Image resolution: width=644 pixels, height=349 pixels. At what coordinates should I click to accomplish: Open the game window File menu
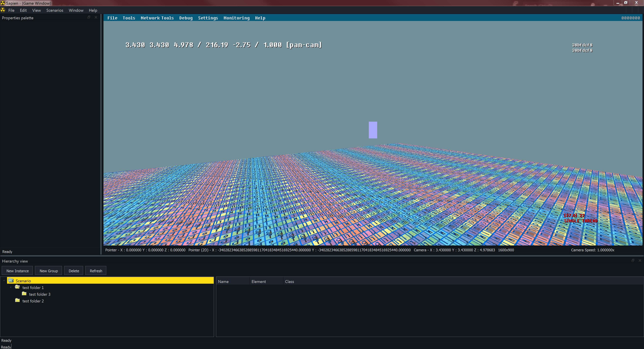coord(112,18)
